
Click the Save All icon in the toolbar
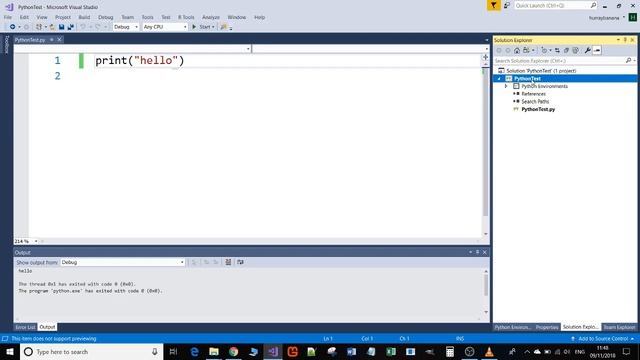coord(71,27)
